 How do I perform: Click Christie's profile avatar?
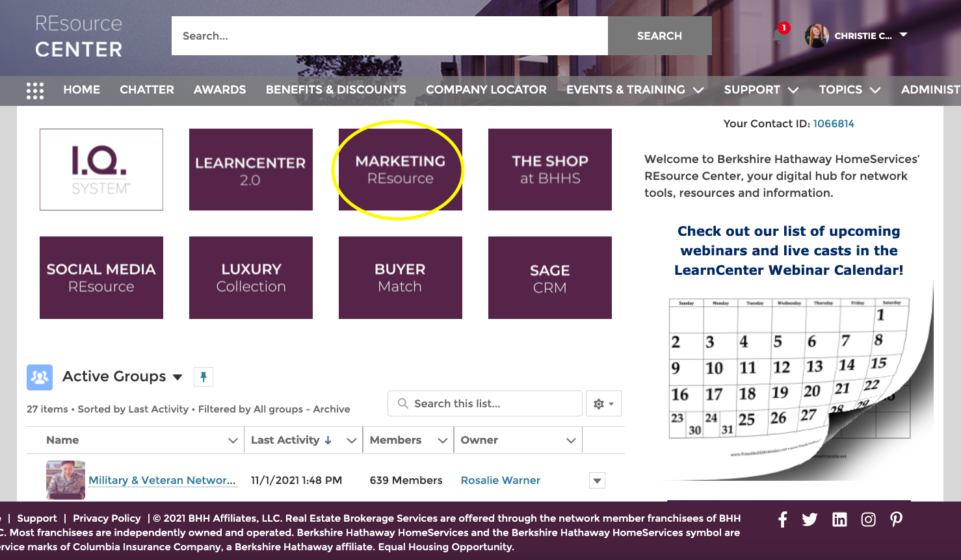[817, 36]
